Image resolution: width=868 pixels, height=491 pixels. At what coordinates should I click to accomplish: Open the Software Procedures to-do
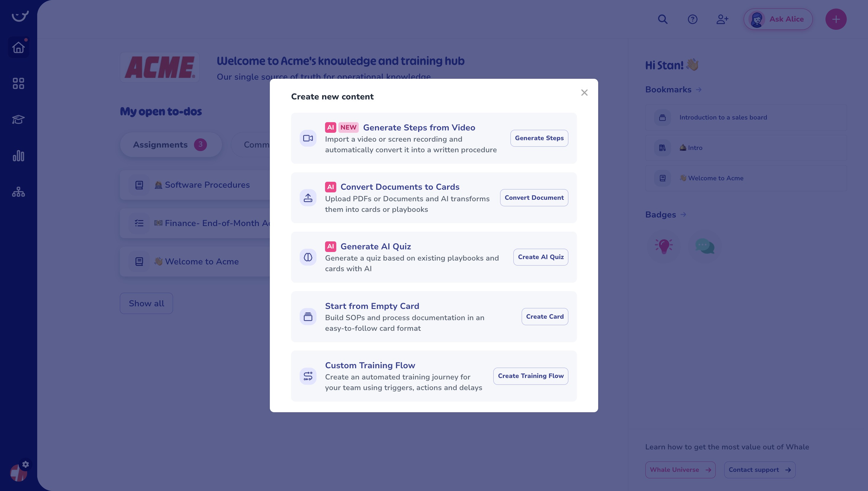[195, 185]
